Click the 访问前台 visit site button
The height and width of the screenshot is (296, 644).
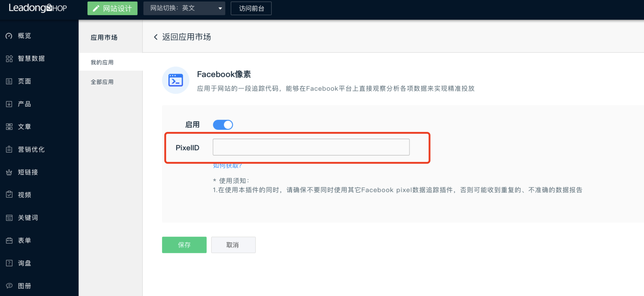[251, 8]
